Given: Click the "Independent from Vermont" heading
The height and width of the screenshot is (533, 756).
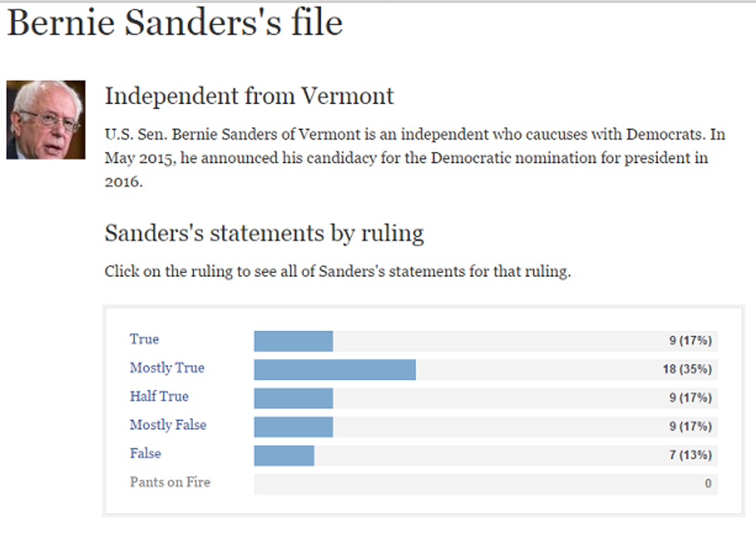Looking at the screenshot, I should point(249,96).
